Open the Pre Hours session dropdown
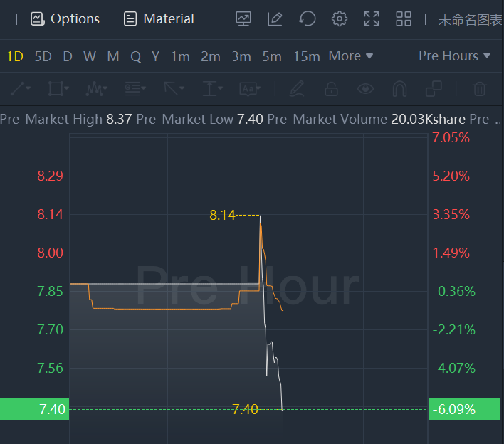 (x=454, y=56)
